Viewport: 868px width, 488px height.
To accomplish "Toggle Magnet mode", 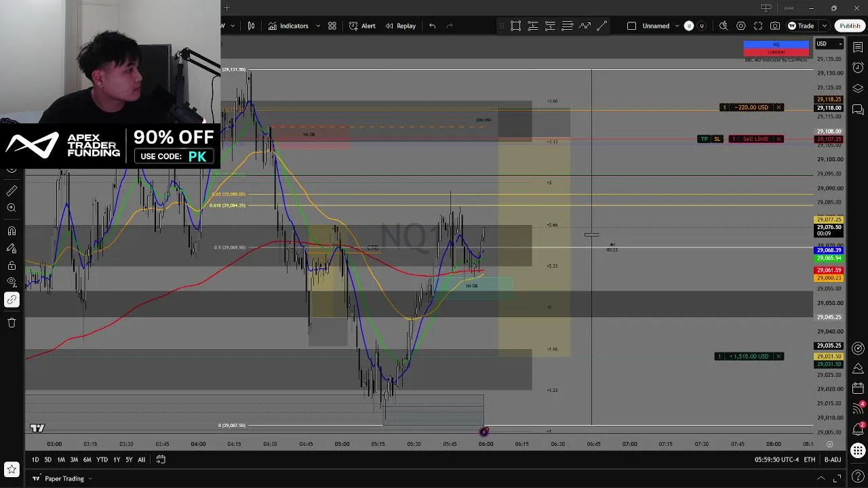I will [x=12, y=231].
